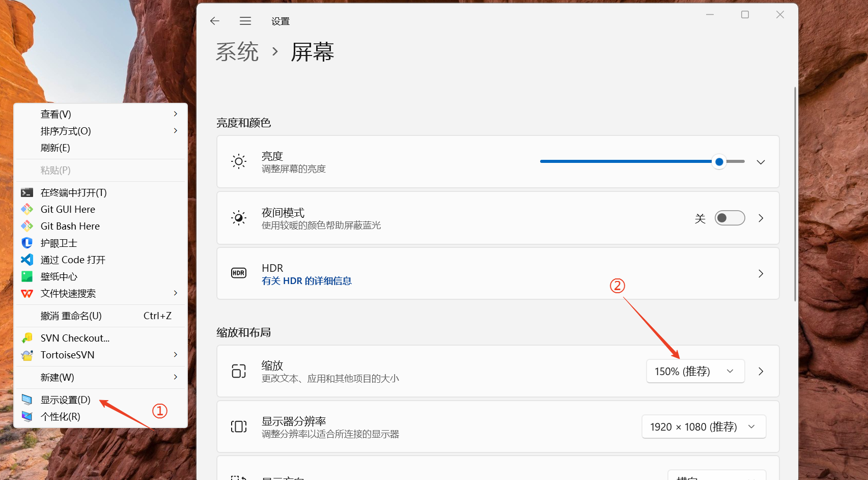Go back with the Settings back arrow

(x=215, y=21)
